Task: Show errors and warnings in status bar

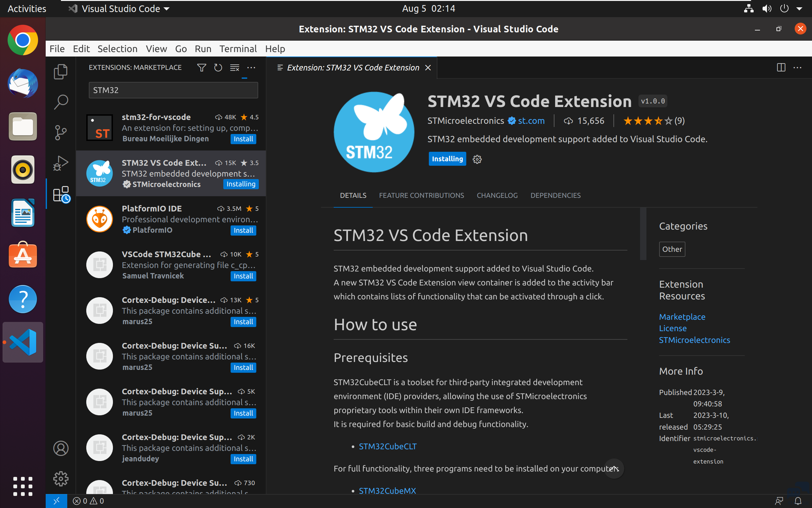Action: pos(88,501)
